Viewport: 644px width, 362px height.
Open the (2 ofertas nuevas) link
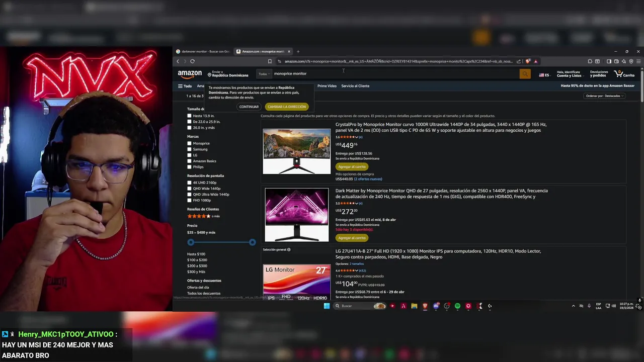click(368, 179)
